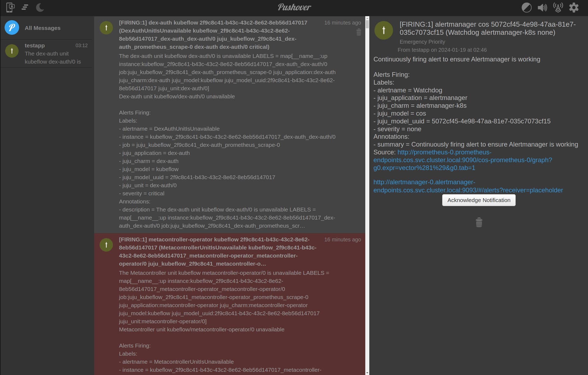The height and width of the screenshot is (375, 588).
Task: Open the Pushover settings gear
Action: [x=574, y=7]
